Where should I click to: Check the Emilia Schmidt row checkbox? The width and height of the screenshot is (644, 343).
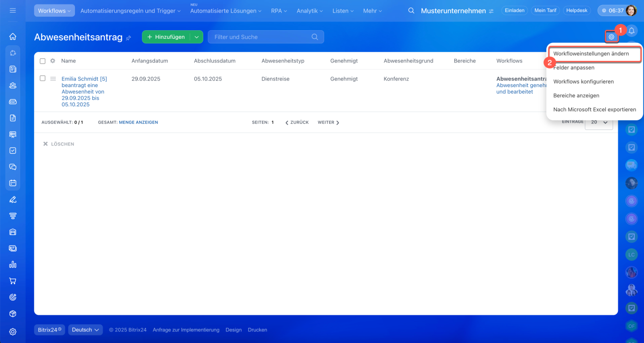tap(43, 79)
